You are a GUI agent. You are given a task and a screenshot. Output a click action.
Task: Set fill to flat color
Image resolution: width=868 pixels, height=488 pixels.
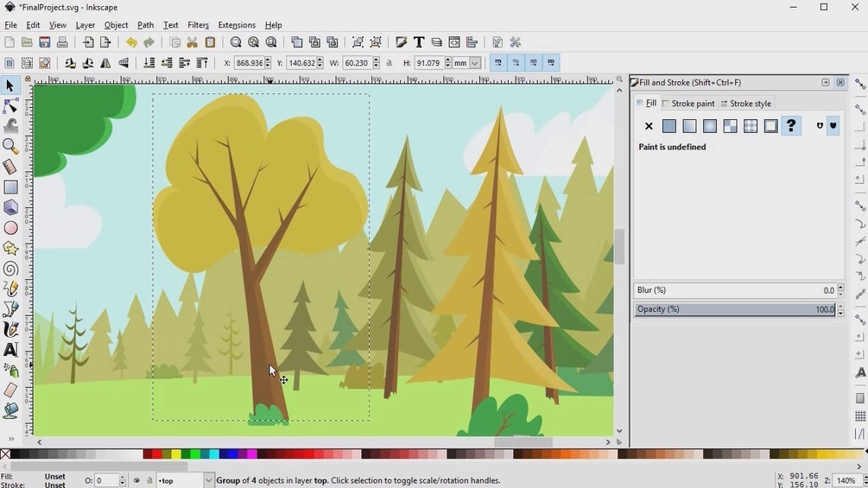(x=668, y=126)
